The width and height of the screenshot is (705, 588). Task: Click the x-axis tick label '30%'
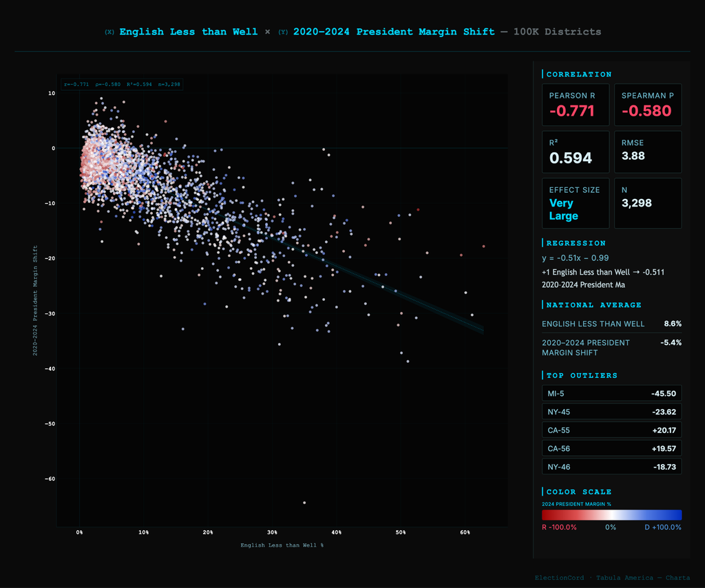click(272, 532)
